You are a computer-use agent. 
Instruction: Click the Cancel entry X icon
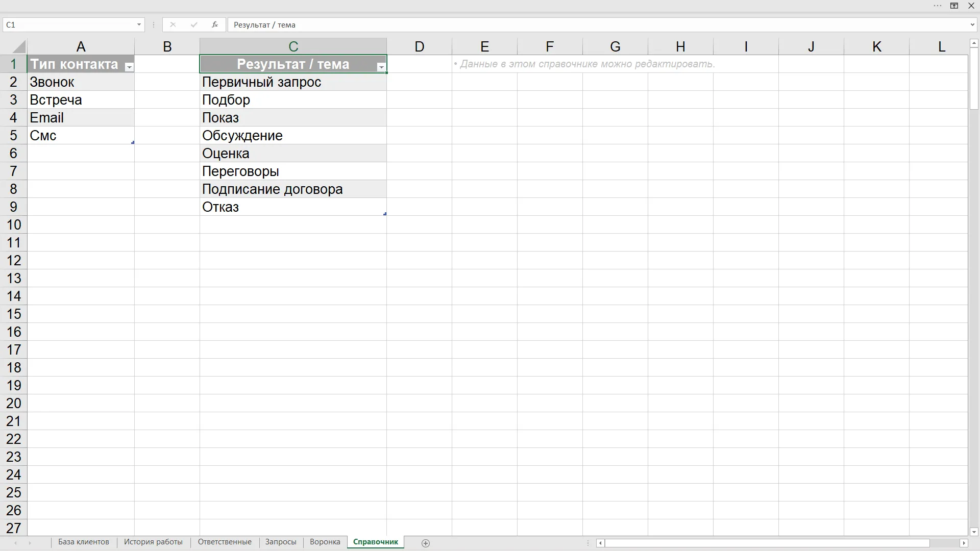coord(173,24)
